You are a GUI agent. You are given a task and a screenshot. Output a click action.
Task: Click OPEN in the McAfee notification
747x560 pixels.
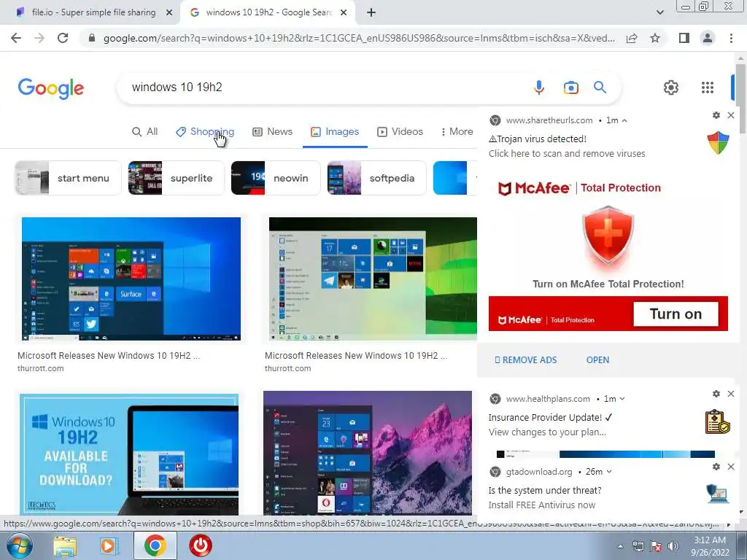597,360
